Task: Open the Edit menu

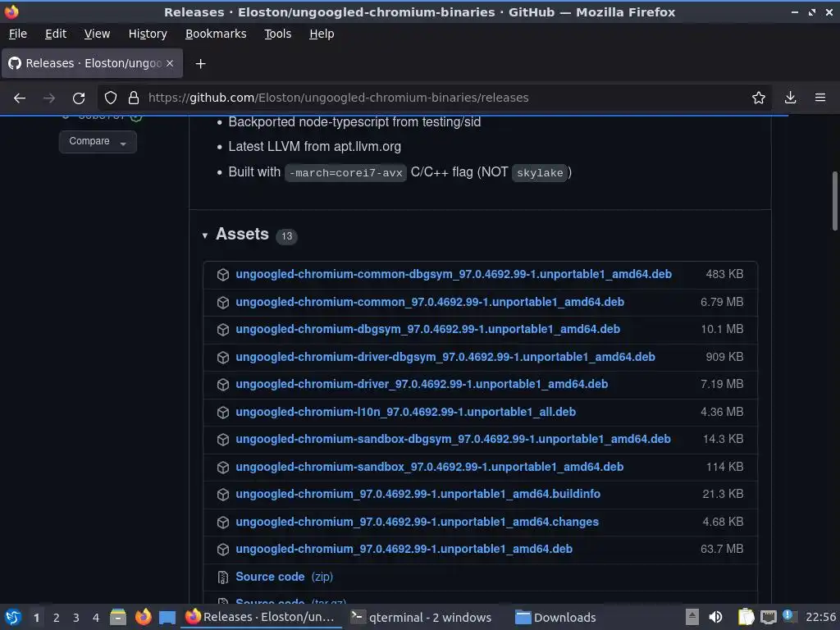Action: 56,34
